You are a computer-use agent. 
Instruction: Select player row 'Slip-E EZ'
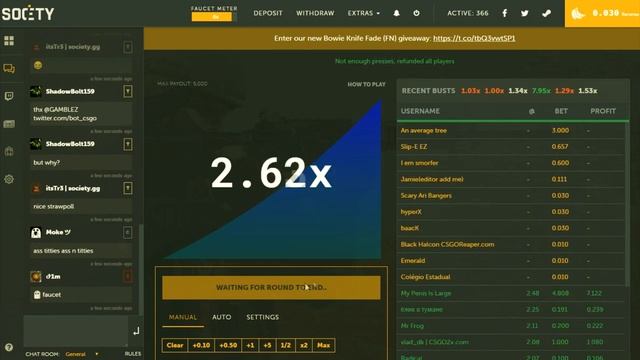tap(511, 147)
